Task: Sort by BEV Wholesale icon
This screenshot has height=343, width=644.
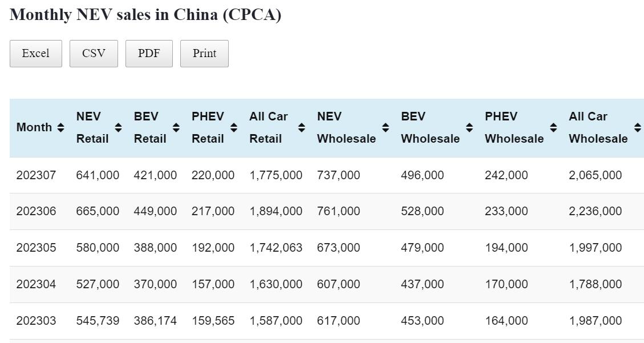Action: 469,128
